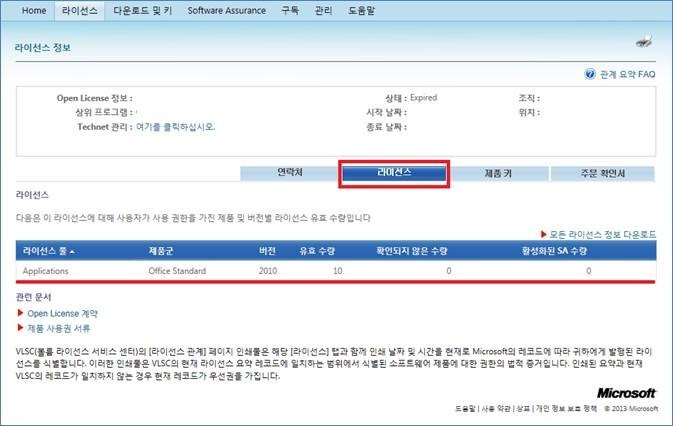Open the footer 사용 약관 link
Image resolution: width=673 pixels, height=426 pixels.
(x=496, y=408)
